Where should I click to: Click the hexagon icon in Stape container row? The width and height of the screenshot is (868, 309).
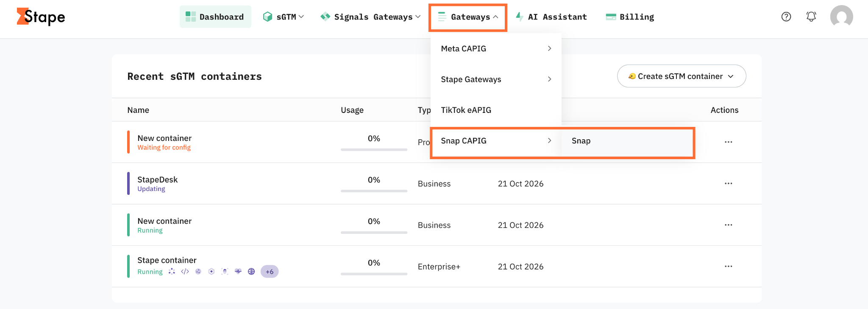[211, 272]
